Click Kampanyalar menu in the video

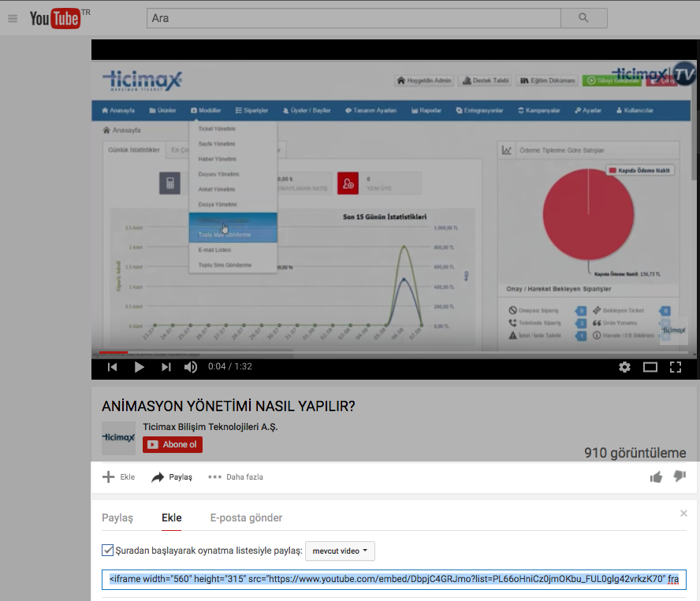pos(539,110)
